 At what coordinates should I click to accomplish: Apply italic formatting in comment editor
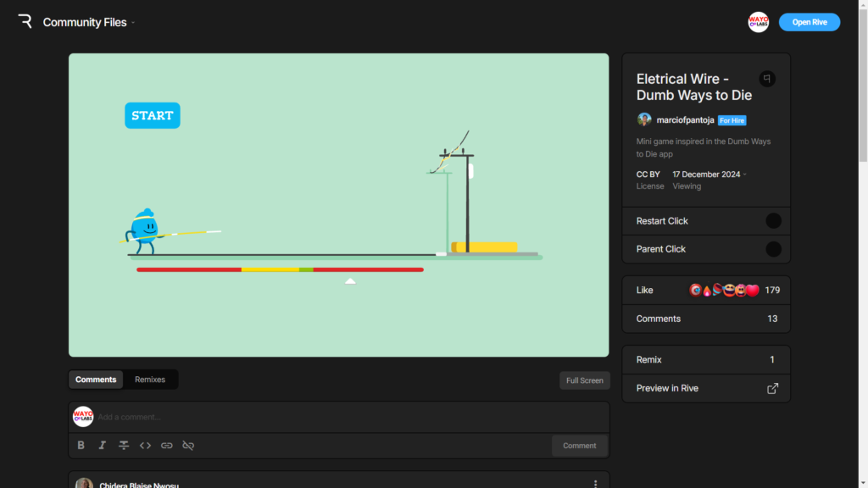point(103,446)
